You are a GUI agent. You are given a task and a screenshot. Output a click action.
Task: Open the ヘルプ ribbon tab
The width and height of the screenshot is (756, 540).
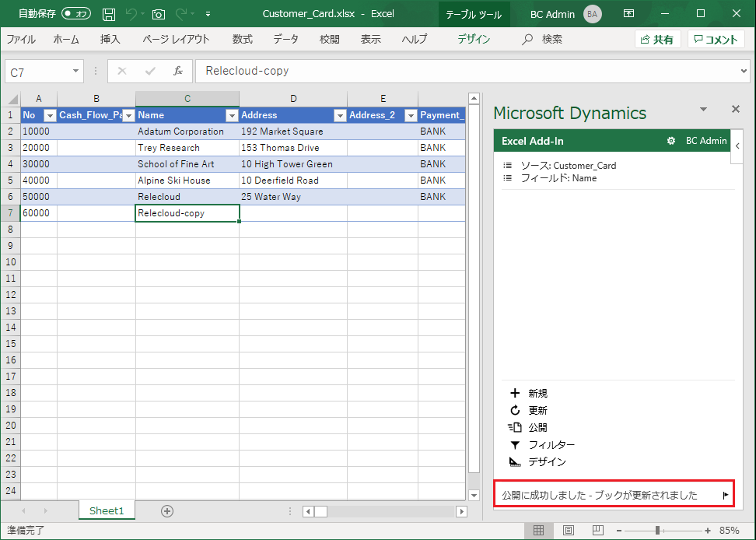pyautogui.click(x=415, y=40)
